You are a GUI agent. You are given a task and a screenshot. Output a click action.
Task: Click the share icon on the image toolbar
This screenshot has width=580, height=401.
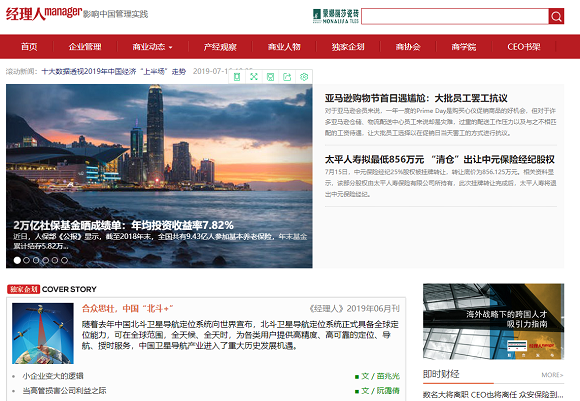pyautogui.click(x=287, y=77)
